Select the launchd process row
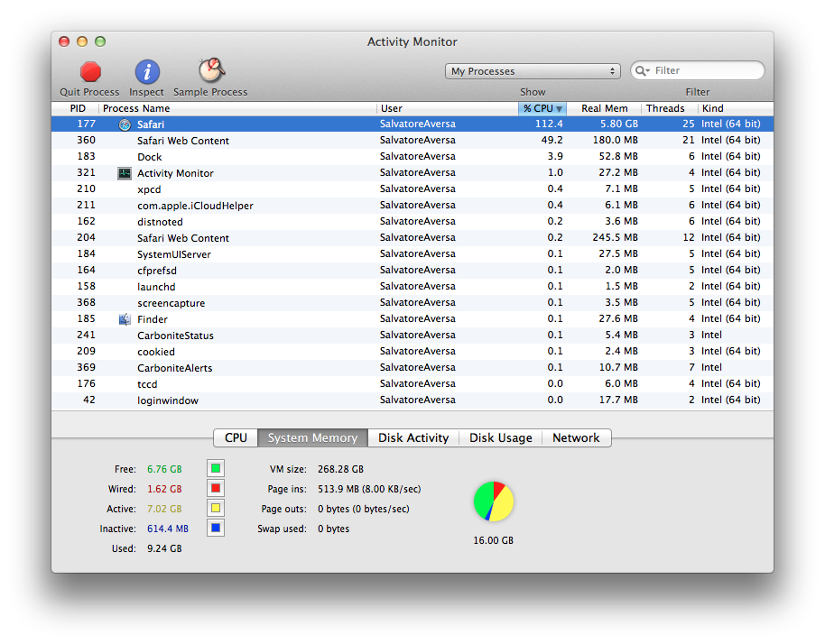The width and height of the screenshot is (825, 644). [x=412, y=287]
